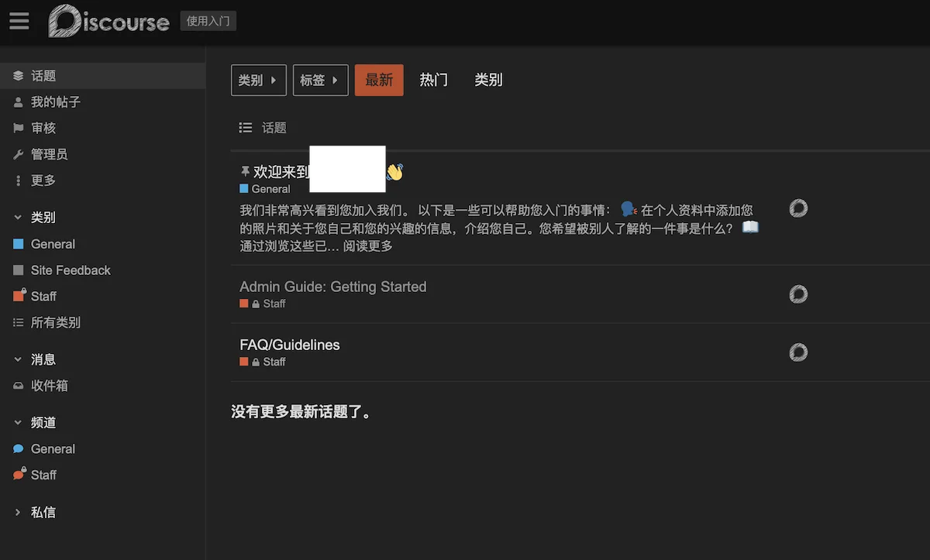Switch to the 热门 tab
Image resolution: width=930 pixels, height=560 pixels.
pos(433,80)
